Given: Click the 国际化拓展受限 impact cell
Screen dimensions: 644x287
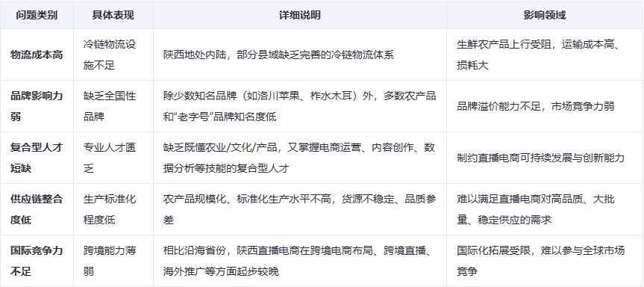Looking at the screenshot, I should 545,261.
